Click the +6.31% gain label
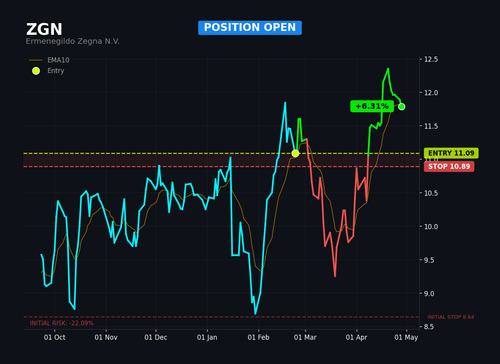This screenshot has width=500, height=364. [372, 106]
